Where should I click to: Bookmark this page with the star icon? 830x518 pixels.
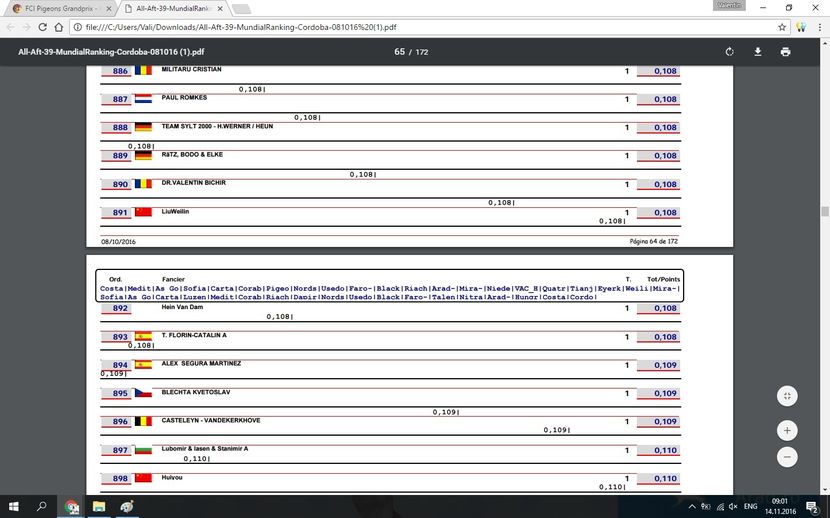pos(782,27)
